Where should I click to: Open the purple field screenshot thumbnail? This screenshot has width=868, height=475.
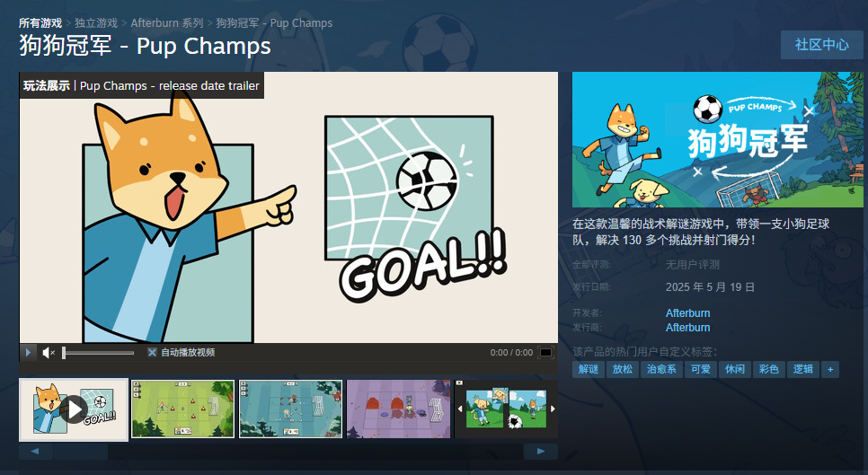pyautogui.click(x=399, y=409)
